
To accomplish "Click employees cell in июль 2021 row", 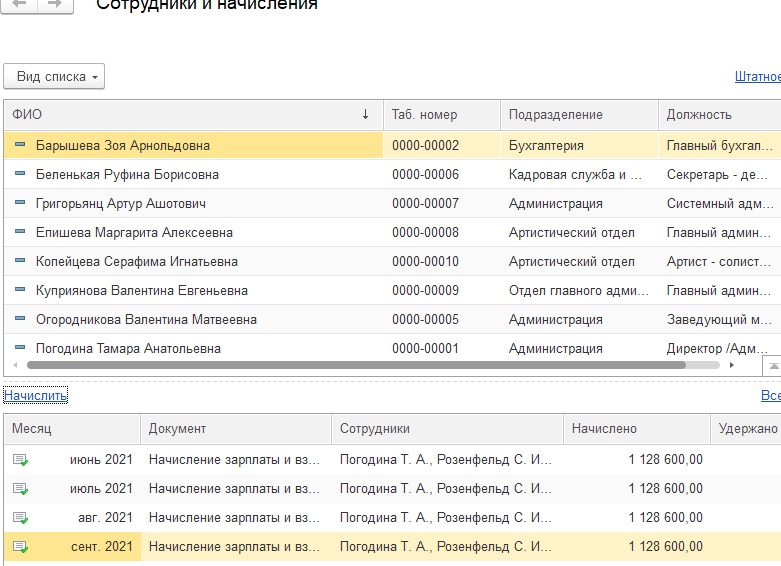I will coord(446,488).
